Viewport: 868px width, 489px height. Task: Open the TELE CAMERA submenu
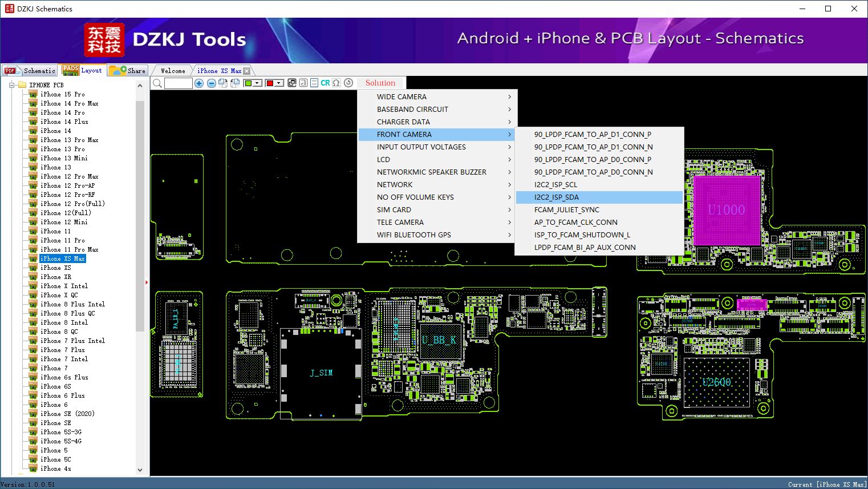[437, 223]
